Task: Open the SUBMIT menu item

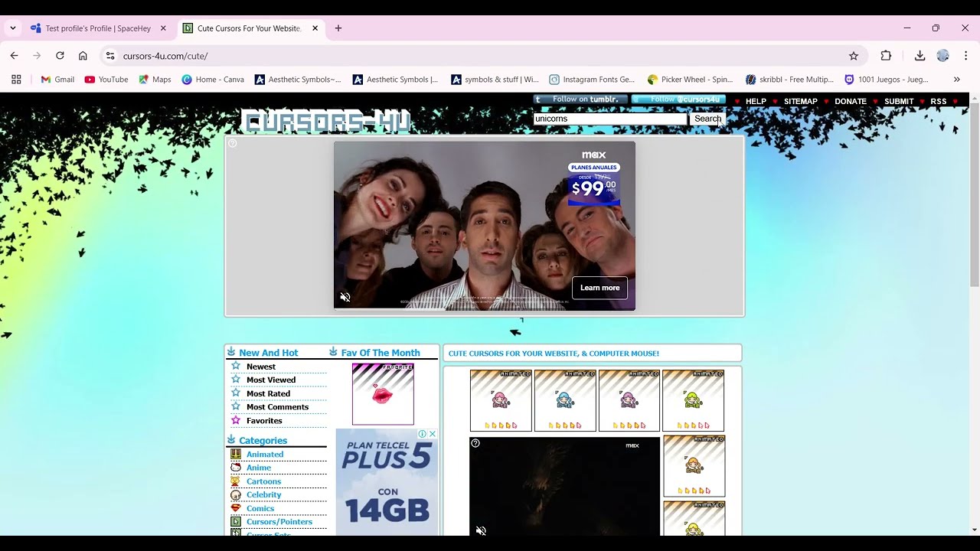Action: [899, 101]
